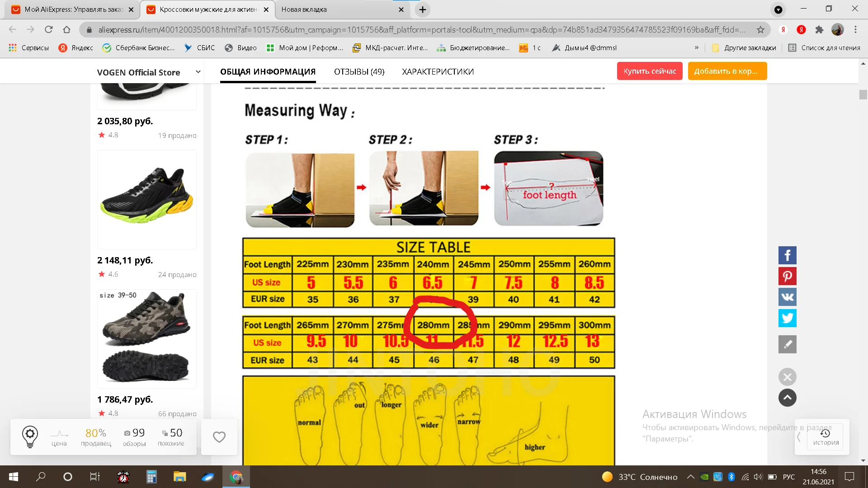
Task: Click the pencil edit icon
Action: [x=787, y=344]
